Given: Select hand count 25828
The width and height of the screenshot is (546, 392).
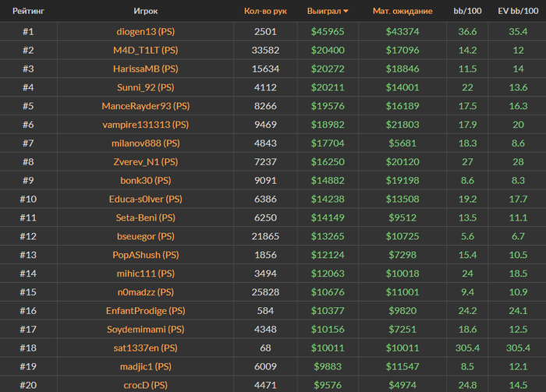Looking at the screenshot, I should pyautogui.click(x=265, y=292).
